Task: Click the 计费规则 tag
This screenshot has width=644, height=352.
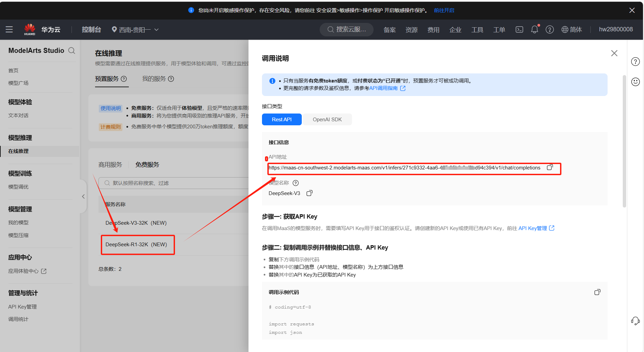Action: [111, 127]
